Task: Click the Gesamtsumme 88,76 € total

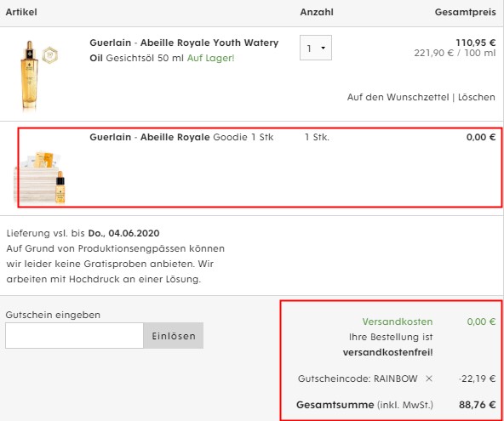Action: (477, 405)
